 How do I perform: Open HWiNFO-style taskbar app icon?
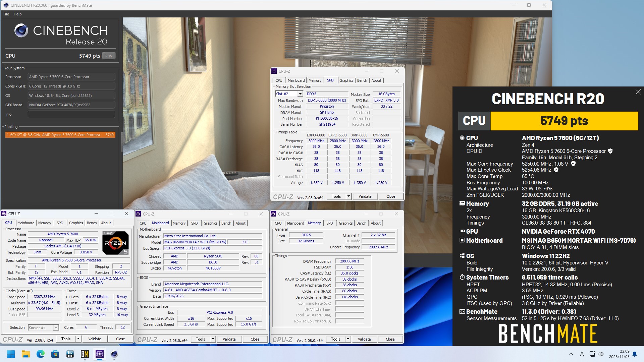[70, 354]
